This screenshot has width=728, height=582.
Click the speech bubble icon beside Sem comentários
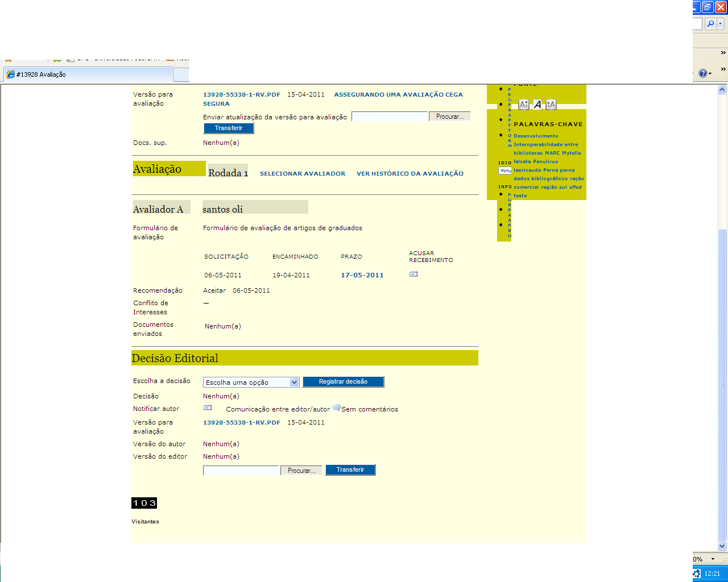point(336,408)
